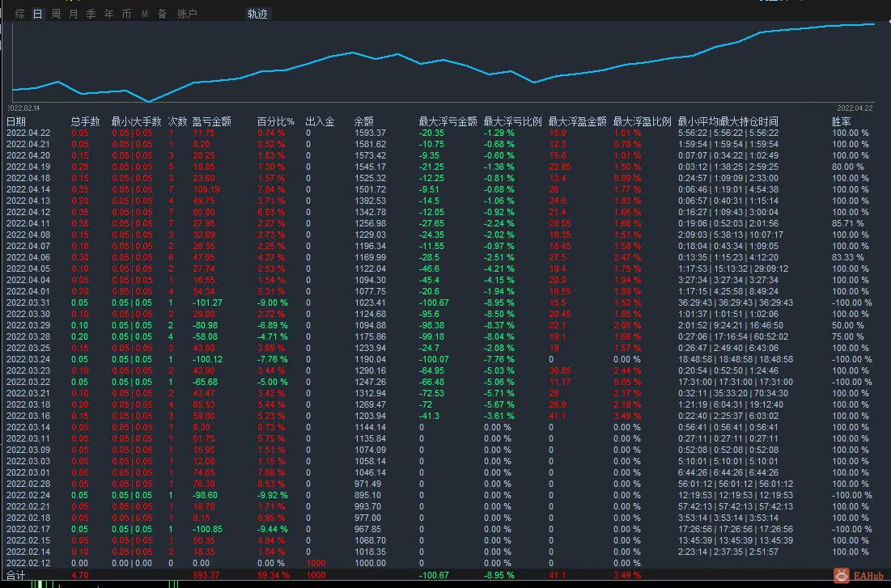Click the chart start date 2022.02.14
891x588 pixels.
coord(23,108)
